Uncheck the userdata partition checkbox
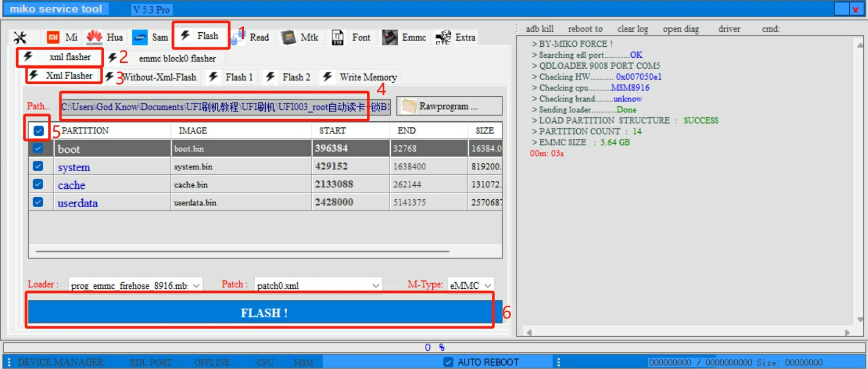Image resolution: width=868 pixels, height=369 pixels. tap(38, 202)
